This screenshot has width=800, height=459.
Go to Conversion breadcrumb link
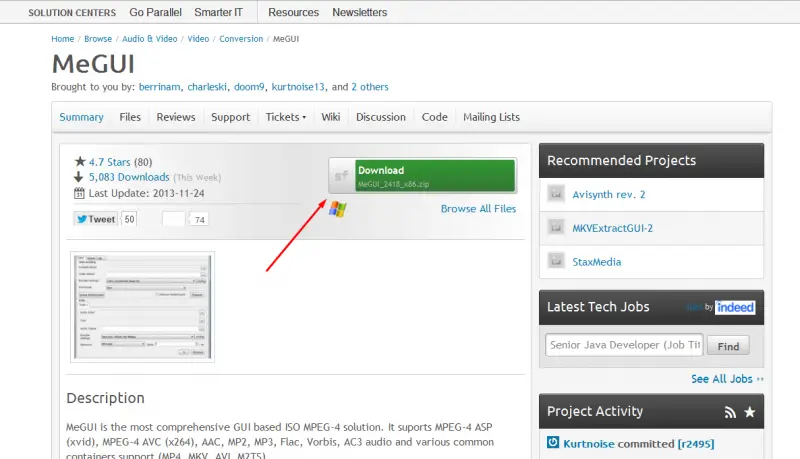tap(241, 39)
